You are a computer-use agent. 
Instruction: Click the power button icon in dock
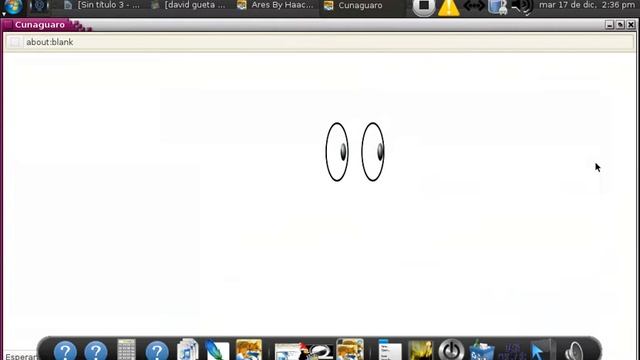point(451,350)
